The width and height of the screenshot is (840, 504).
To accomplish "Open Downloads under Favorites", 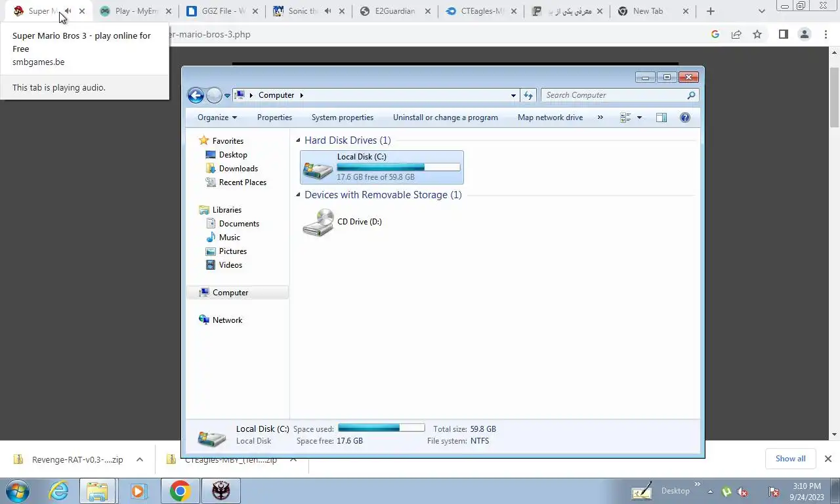I will point(238,169).
